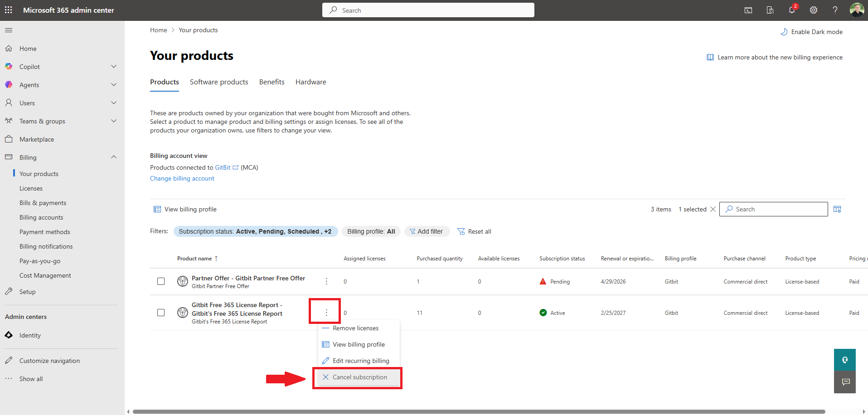Click the choose columns icon
The image size is (868, 416).
click(837, 209)
